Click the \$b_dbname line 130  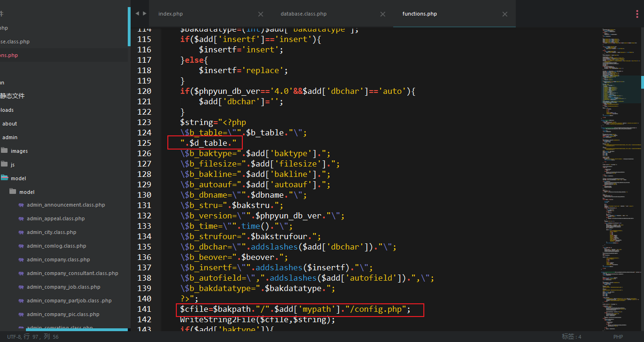(243, 195)
